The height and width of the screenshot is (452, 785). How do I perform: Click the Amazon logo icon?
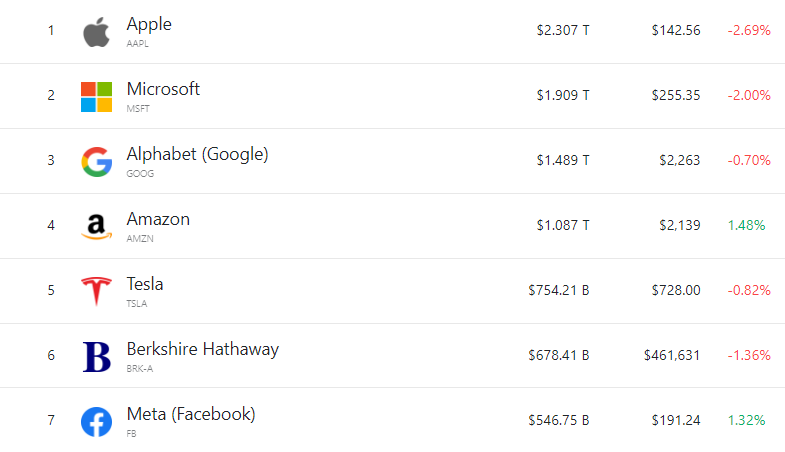pos(96,228)
